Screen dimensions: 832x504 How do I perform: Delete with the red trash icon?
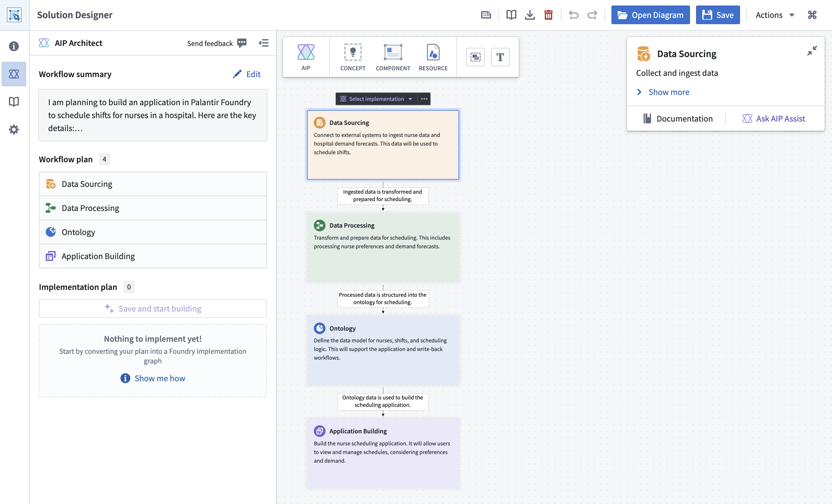[548, 15]
